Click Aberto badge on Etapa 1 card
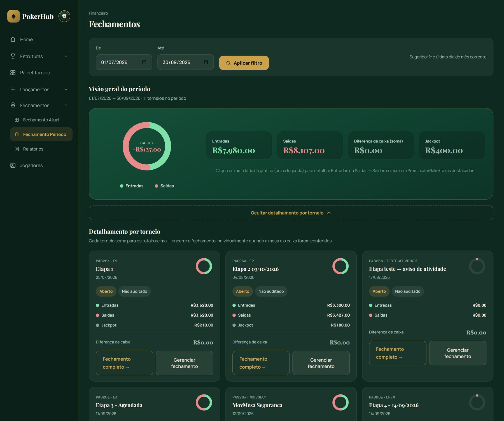This screenshot has height=421, width=504. pyautogui.click(x=106, y=291)
